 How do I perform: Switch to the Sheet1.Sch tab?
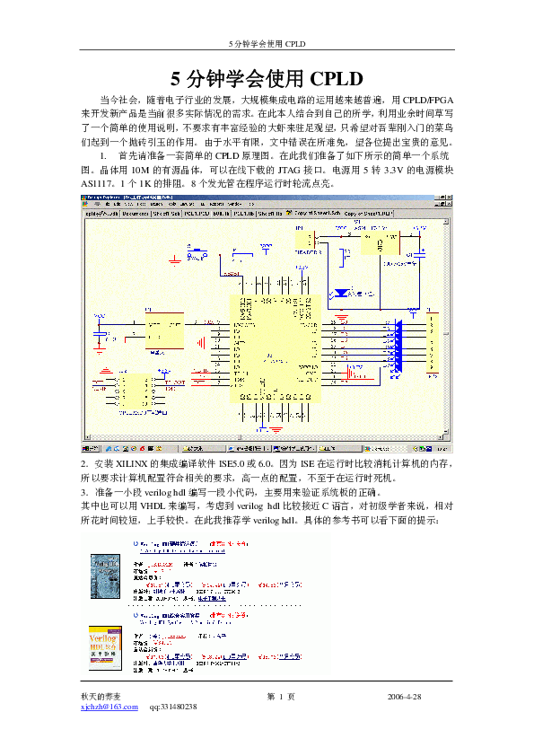(166, 213)
